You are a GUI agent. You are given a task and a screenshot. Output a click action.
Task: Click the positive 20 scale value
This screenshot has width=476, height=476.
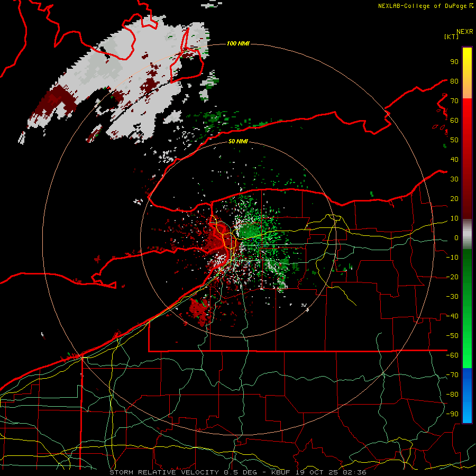click(x=454, y=198)
